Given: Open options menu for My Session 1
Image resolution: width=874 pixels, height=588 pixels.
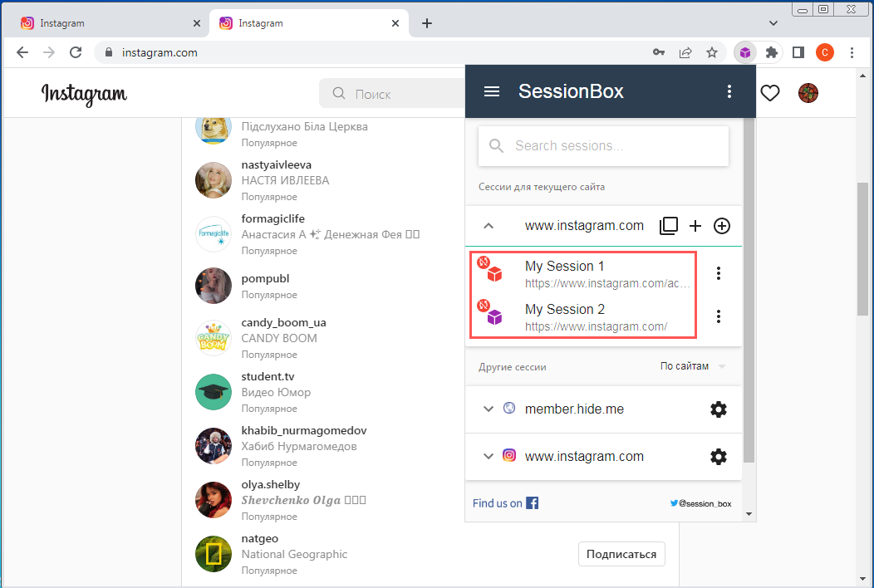Looking at the screenshot, I should click(719, 273).
